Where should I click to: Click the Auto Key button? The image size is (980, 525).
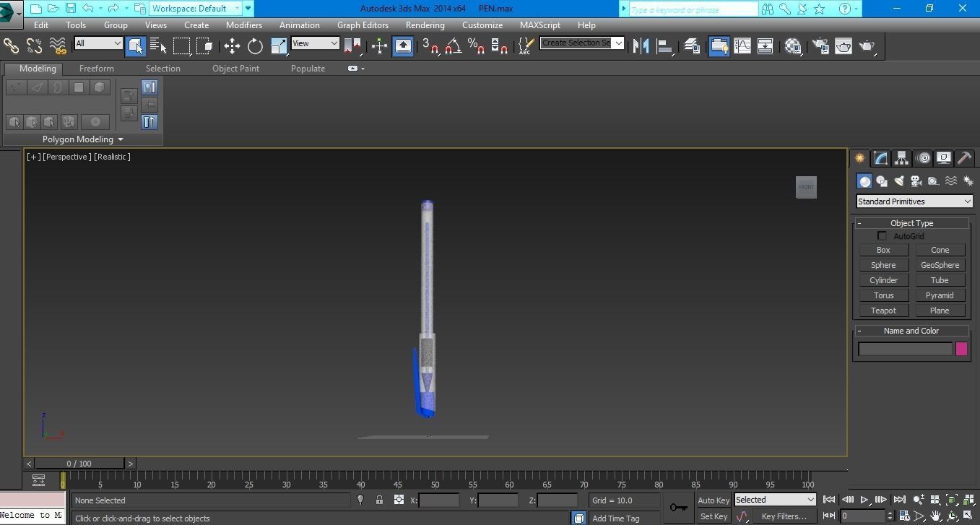pyautogui.click(x=714, y=500)
